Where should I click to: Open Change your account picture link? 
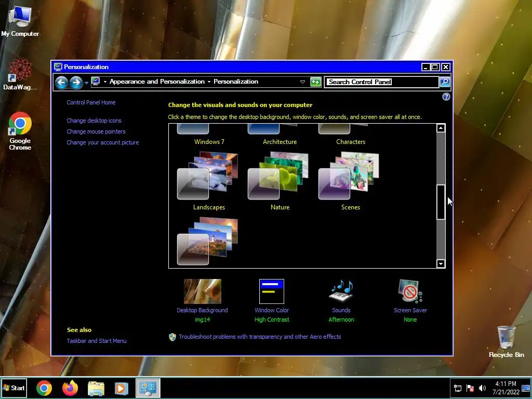click(x=103, y=142)
